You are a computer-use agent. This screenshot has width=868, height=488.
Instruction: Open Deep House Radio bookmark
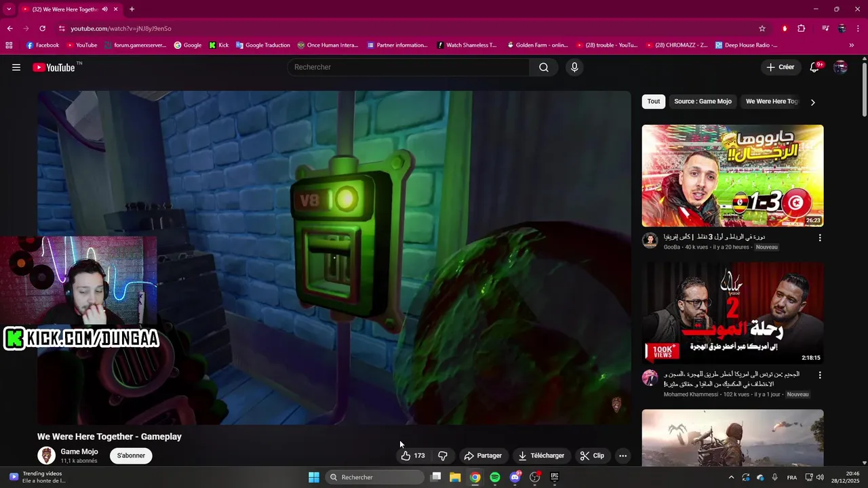746,45
